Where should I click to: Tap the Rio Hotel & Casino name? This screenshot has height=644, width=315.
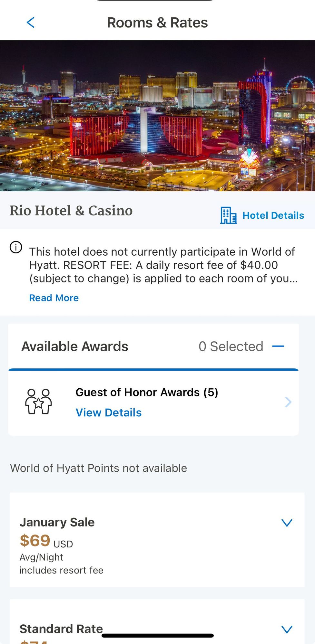click(x=71, y=211)
